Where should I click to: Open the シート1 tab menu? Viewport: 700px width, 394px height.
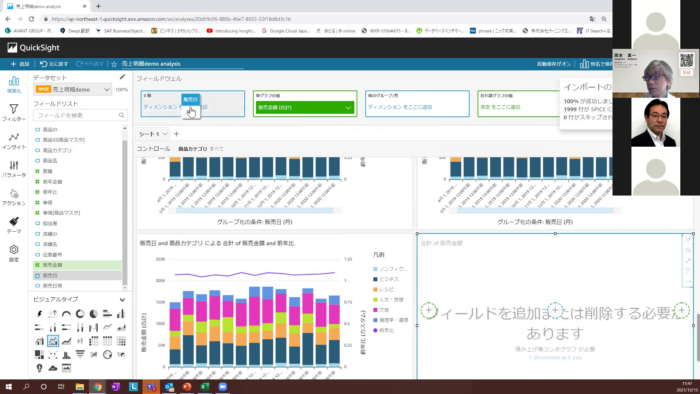point(153,134)
